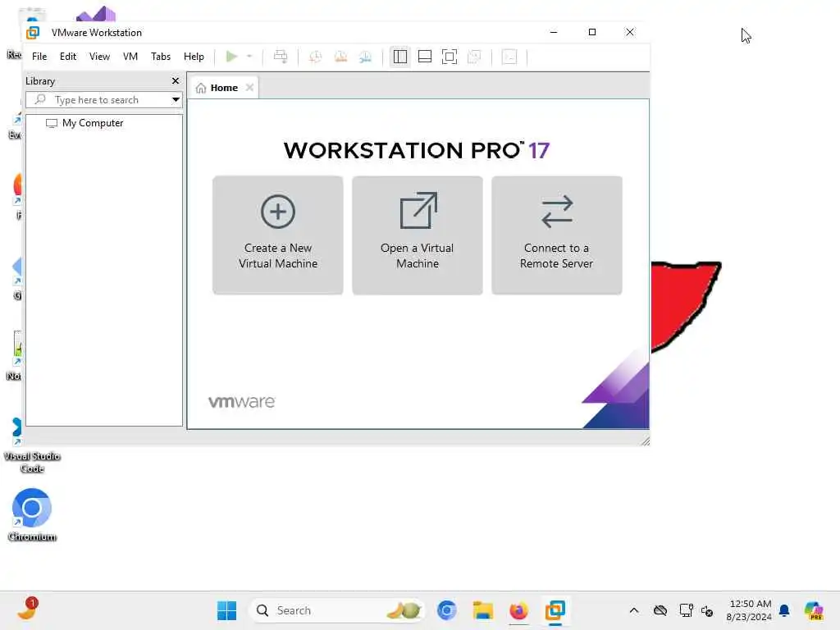Image resolution: width=840 pixels, height=630 pixels.
Task: Open the clock showing 12:50 AM
Action: click(x=749, y=610)
